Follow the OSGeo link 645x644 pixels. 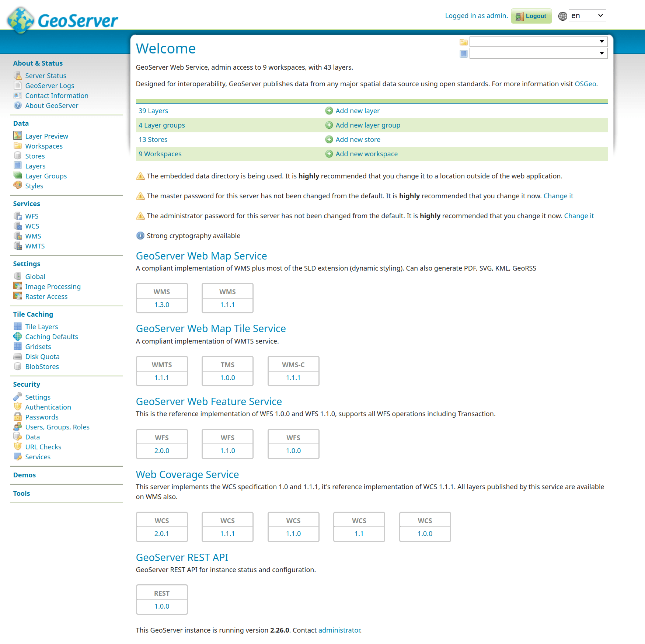(585, 84)
